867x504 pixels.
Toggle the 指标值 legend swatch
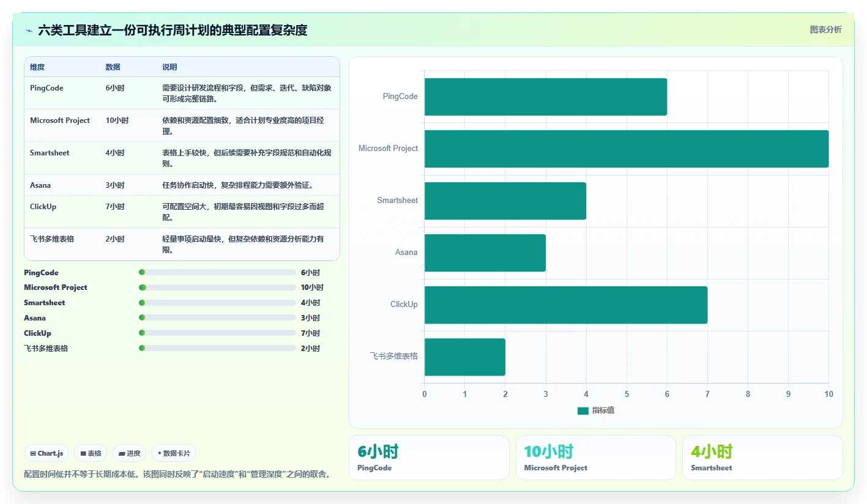pyautogui.click(x=582, y=410)
